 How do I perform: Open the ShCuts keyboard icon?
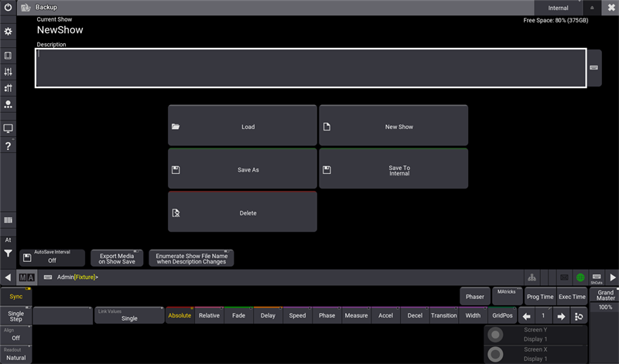pyautogui.click(x=597, y=278)
